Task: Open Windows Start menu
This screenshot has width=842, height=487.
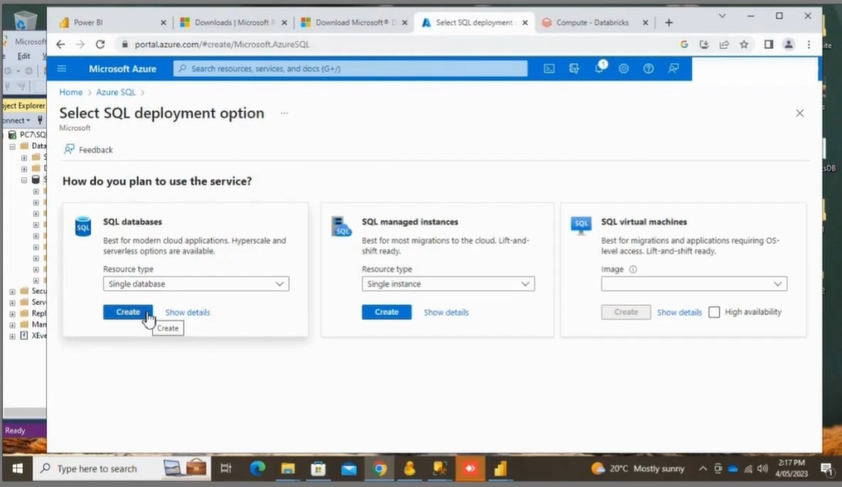Action: coord(17,469)
